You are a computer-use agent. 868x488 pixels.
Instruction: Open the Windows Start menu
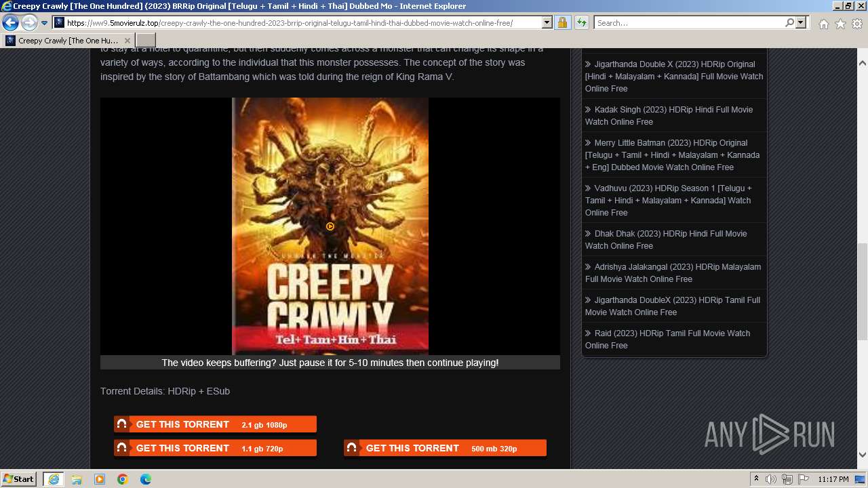click(19, 479)
